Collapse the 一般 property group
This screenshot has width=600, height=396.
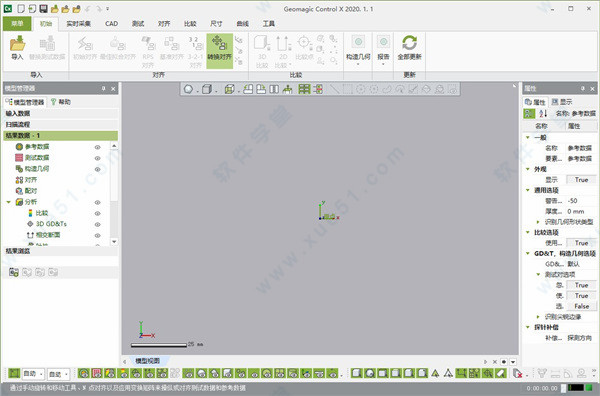click(528, 137)
